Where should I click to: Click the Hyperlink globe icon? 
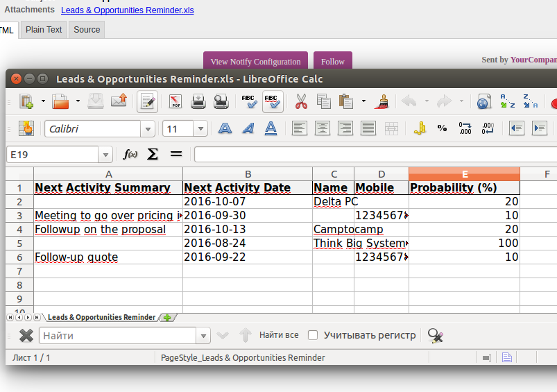(484, 101)
